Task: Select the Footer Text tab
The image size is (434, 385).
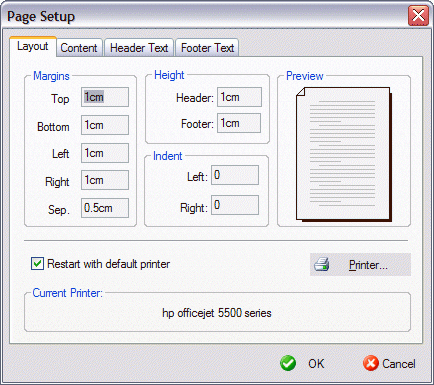Action: coord(207,48)
